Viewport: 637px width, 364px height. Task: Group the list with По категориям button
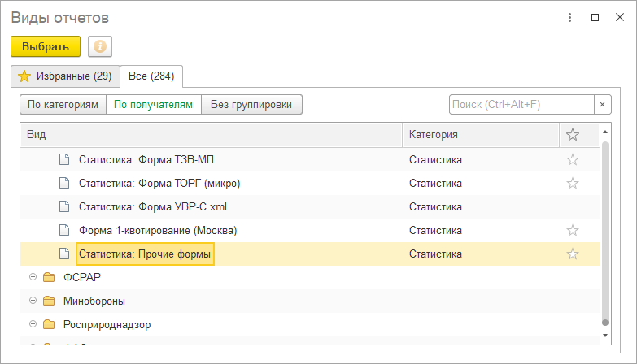(63, 105)
